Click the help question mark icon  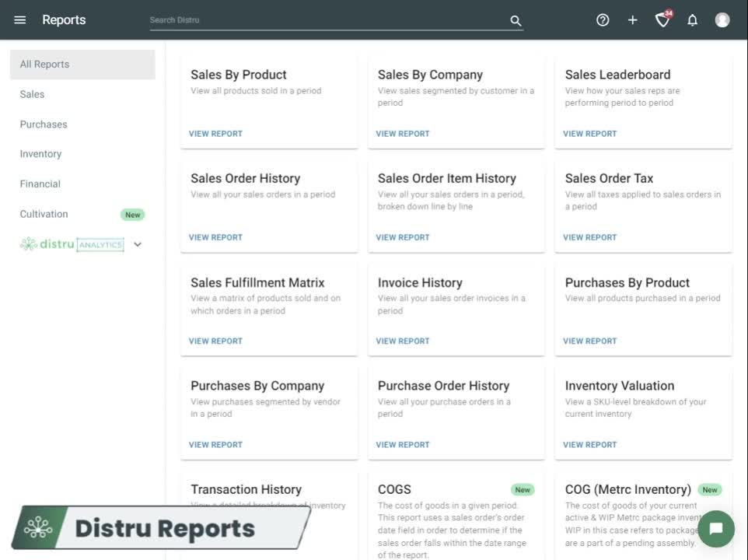pos(603,19)
